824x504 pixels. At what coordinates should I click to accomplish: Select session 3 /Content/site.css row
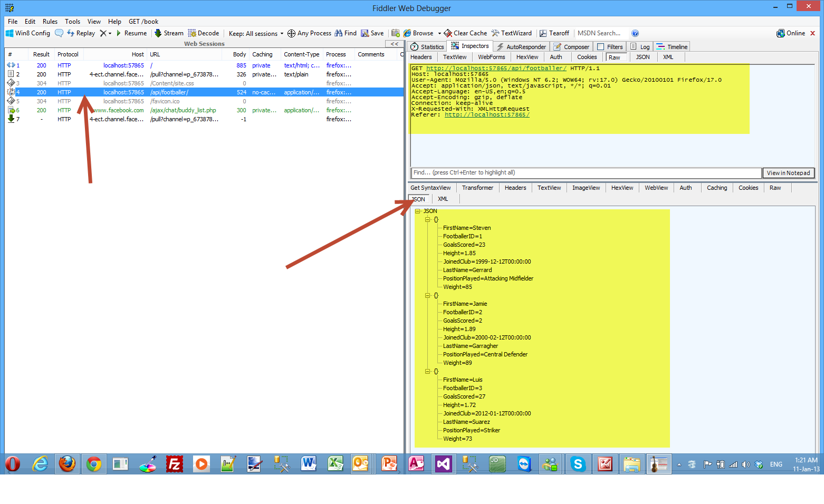pos(204,83)
